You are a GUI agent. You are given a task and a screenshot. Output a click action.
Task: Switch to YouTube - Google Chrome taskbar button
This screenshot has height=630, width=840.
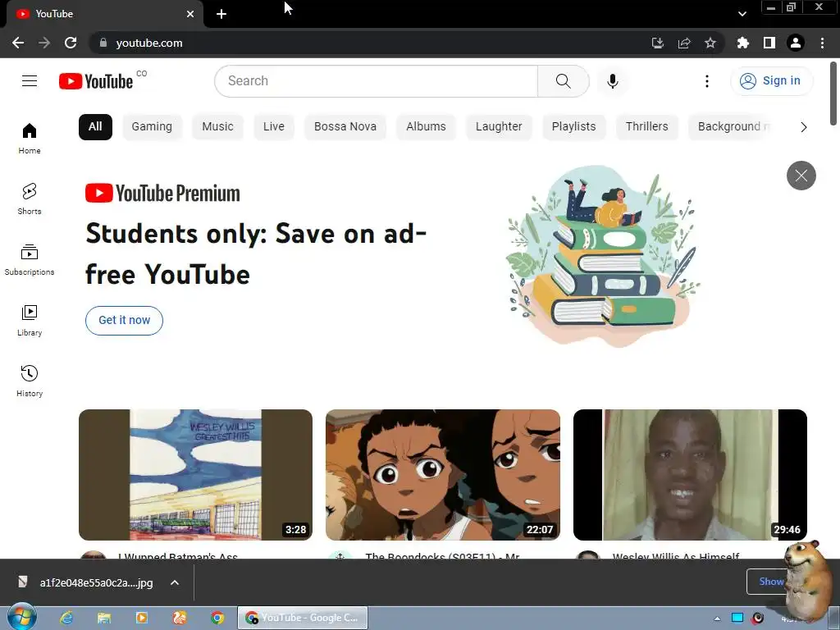click(303, 618)
